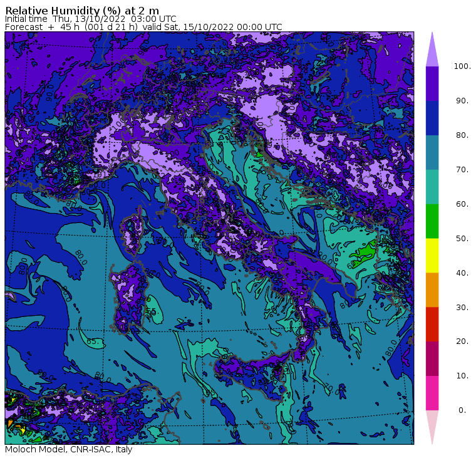This screenshot has height=458, width=476.
Task: Click the '50.' legend label
Action: (462, 239)
